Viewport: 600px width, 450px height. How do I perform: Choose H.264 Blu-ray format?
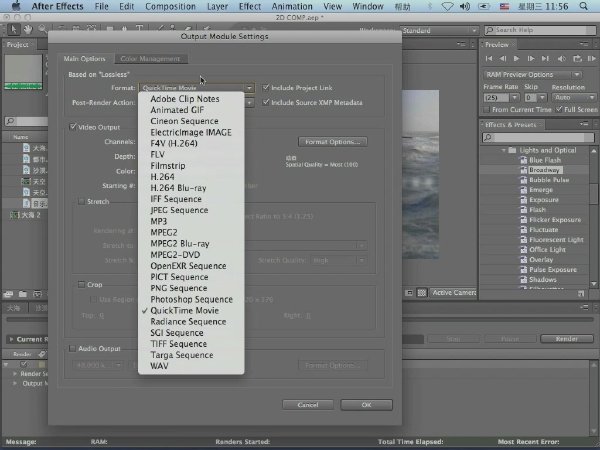pyautogui.click(x=191, y=188)
